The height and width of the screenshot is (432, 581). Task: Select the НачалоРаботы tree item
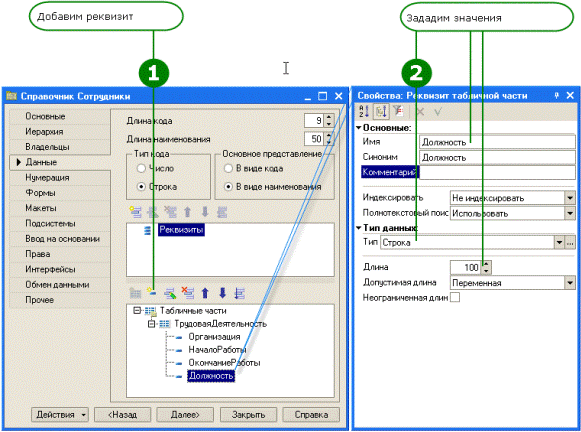pyautogui.click(x=217, y=350)
